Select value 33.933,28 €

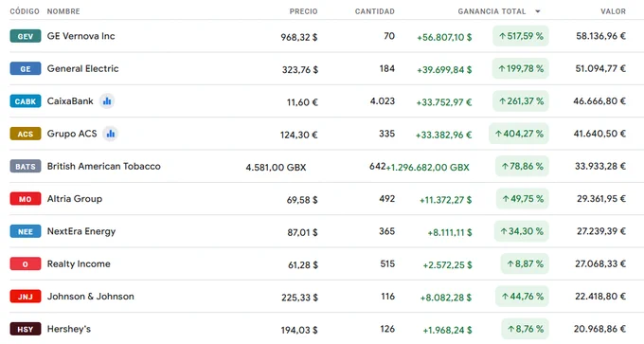click(600, 166)
